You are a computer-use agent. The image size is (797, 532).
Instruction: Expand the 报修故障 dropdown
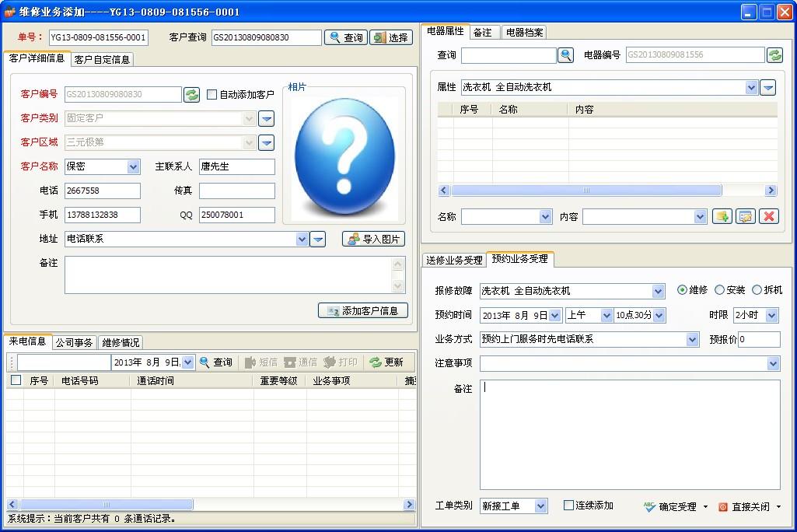point(659,292)
